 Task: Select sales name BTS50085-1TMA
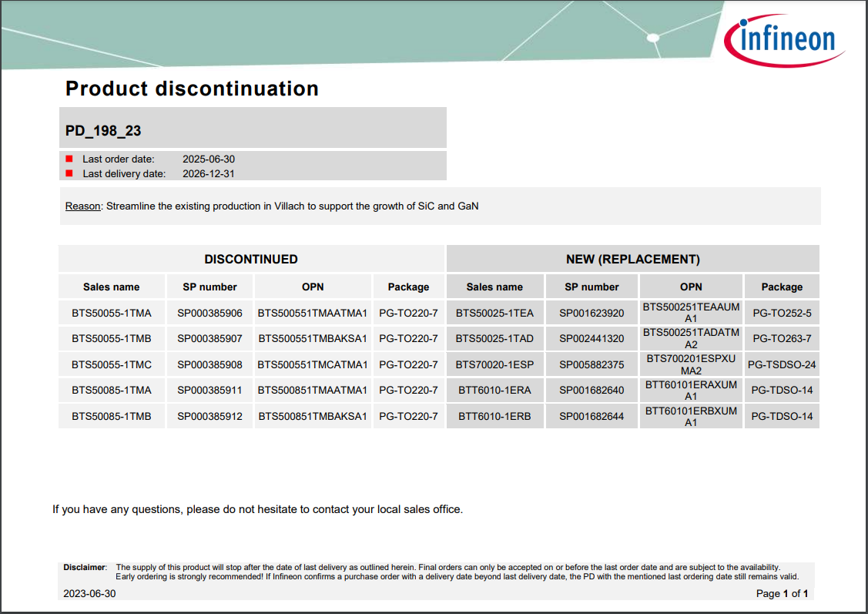[111, 390]
